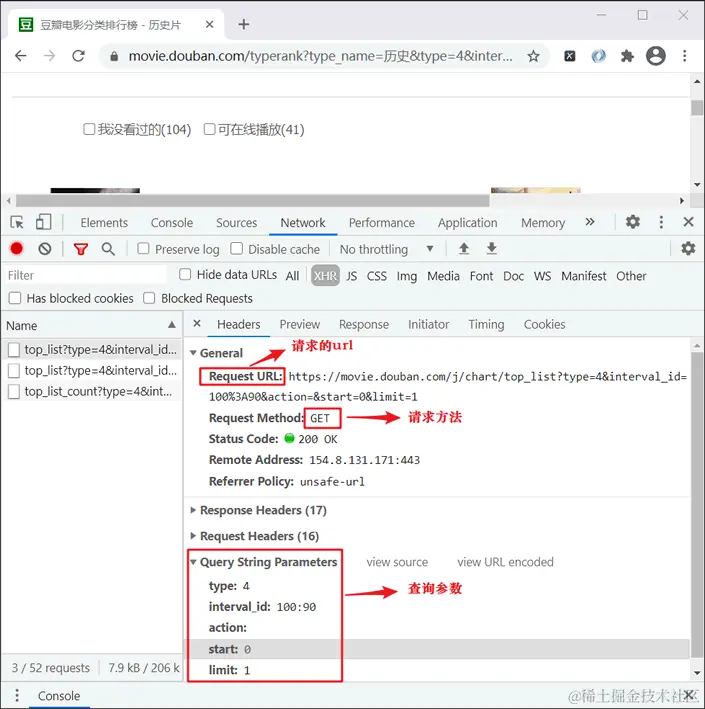
Task: Click the black X extension icon
Action: [570, 56]
